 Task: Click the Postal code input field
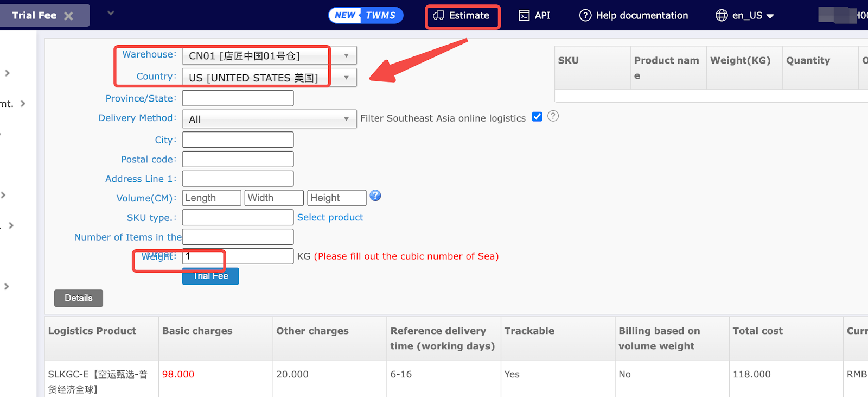point(238,159)
